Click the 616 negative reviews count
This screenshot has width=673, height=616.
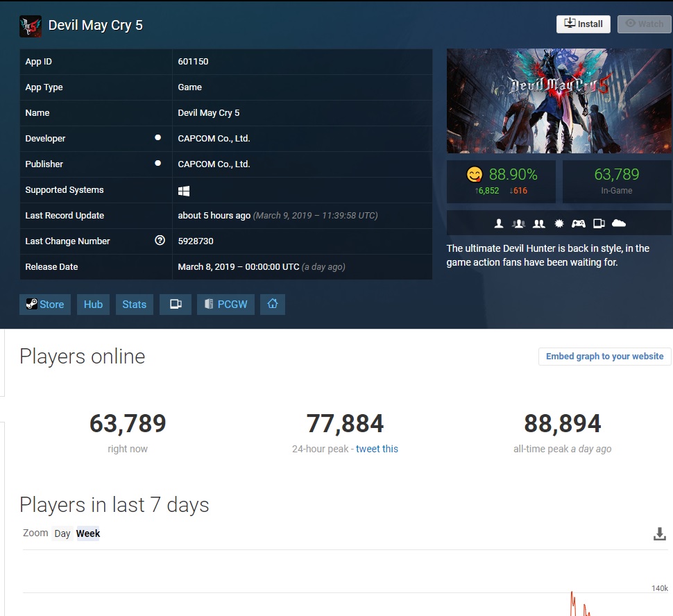pyautogui.click(x=518, y=191)
